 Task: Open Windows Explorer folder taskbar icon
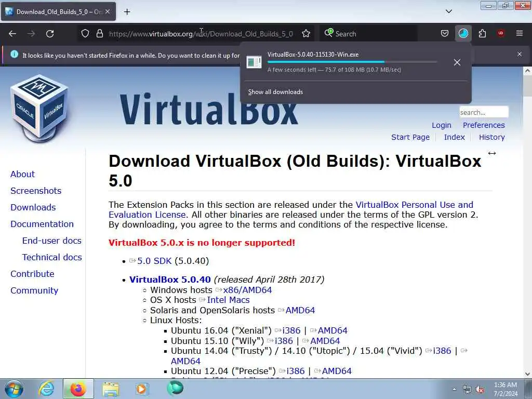[x=111, y=389]
